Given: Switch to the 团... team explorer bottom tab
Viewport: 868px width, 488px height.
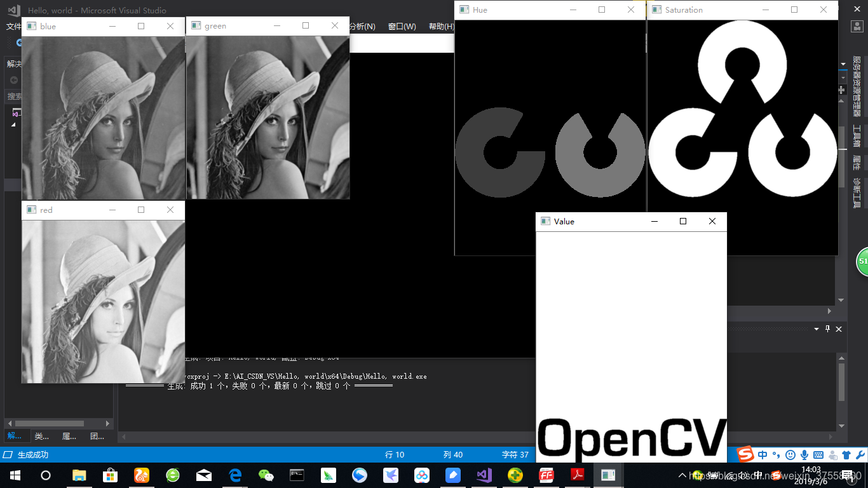Looking at the screenshot, I should pyautogui.click(x=97, y=437).
